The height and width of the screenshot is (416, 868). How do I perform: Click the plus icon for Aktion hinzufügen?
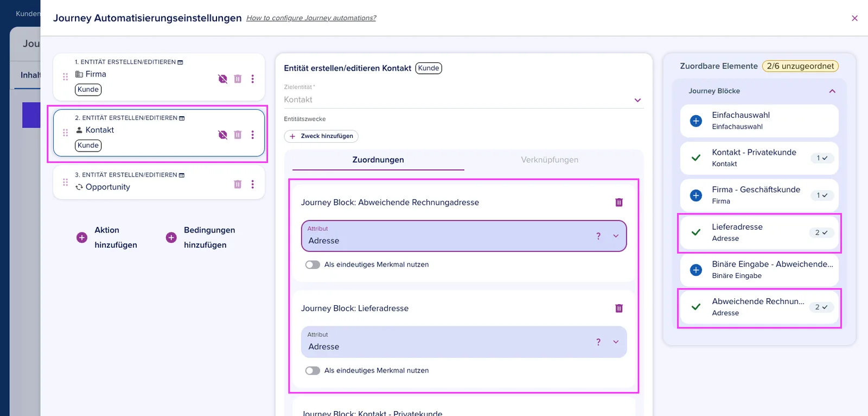(x=82, y=237)
